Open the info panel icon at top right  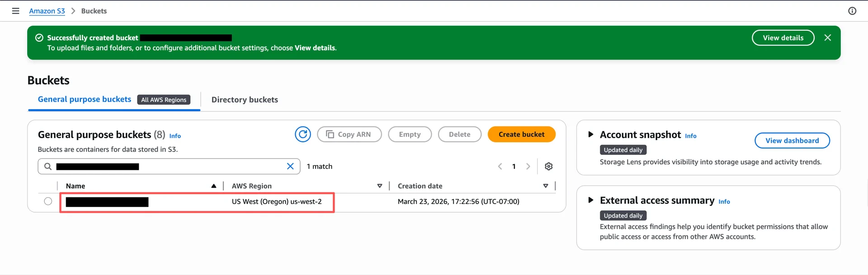[852, 11]
